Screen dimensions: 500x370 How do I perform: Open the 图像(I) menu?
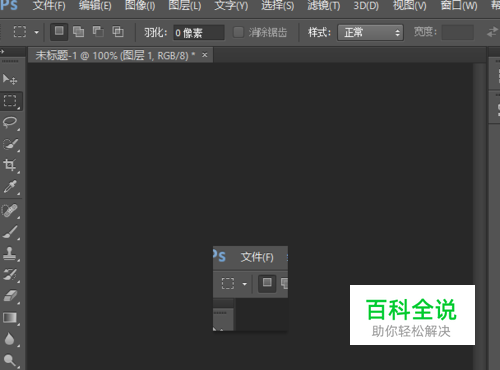point(140,6)
